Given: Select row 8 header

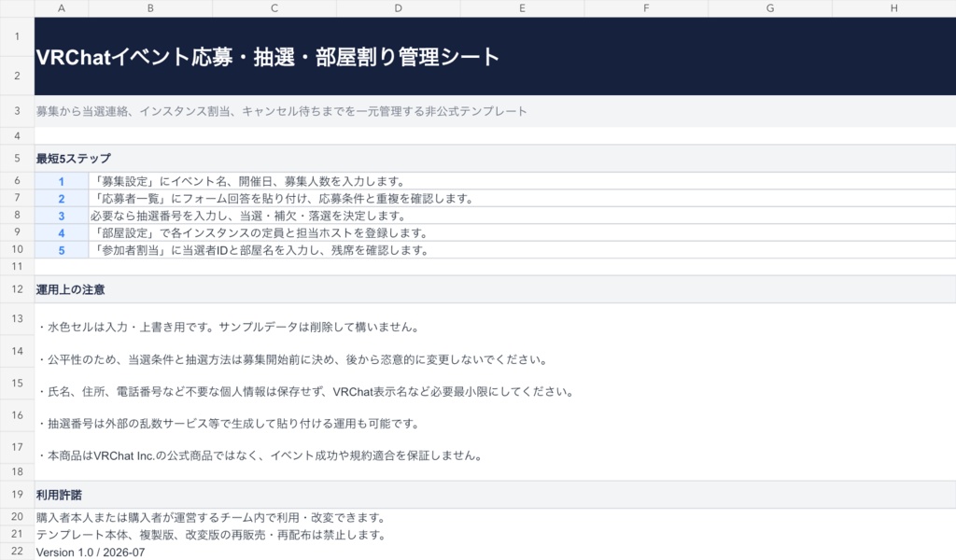Looking at the screenshot, I should pyautogui.click(x=17, y=215).
